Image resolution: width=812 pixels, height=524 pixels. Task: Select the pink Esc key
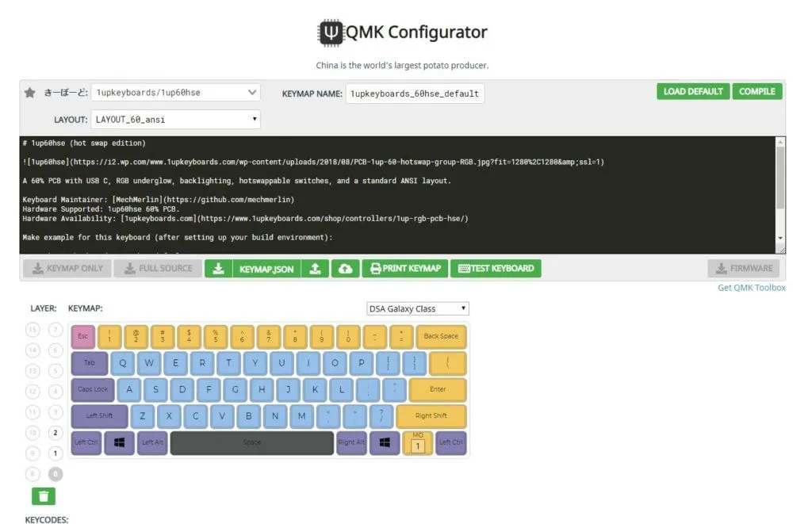[x=83, y=337]
